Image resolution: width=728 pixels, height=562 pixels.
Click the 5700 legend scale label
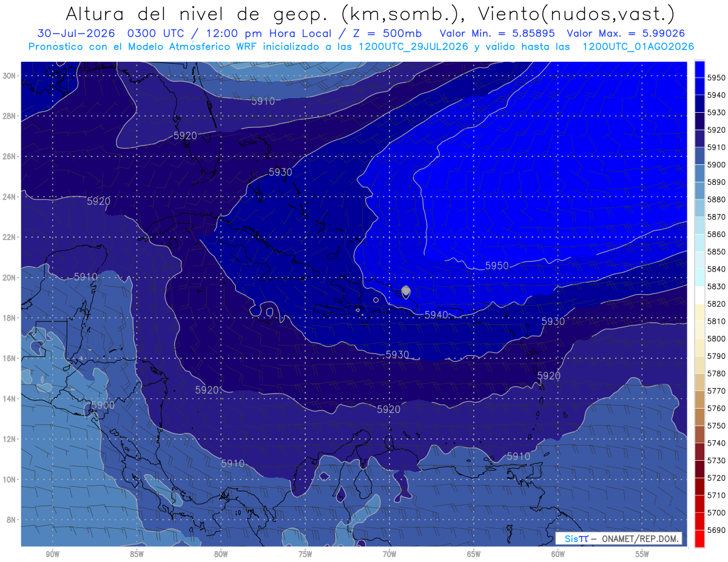pos(716,513)
